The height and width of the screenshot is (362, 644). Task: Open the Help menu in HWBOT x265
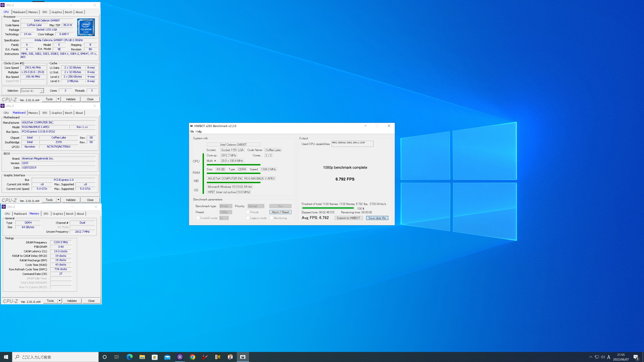(x=199, y=132)
